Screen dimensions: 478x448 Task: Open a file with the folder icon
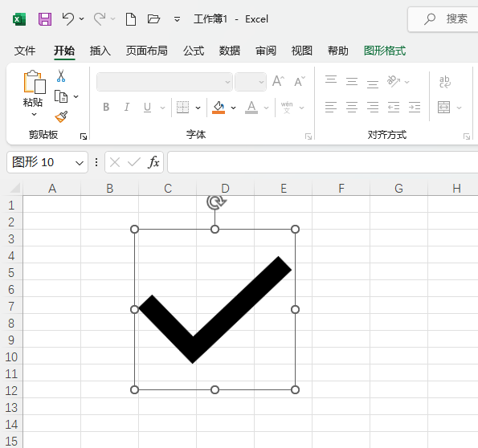click(154, 19)
